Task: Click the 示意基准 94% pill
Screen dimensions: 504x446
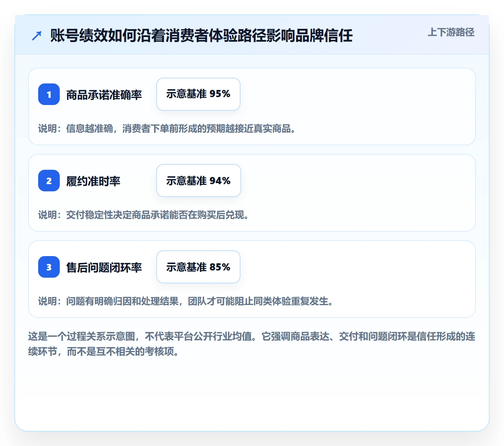Action: tap(199, 181)
